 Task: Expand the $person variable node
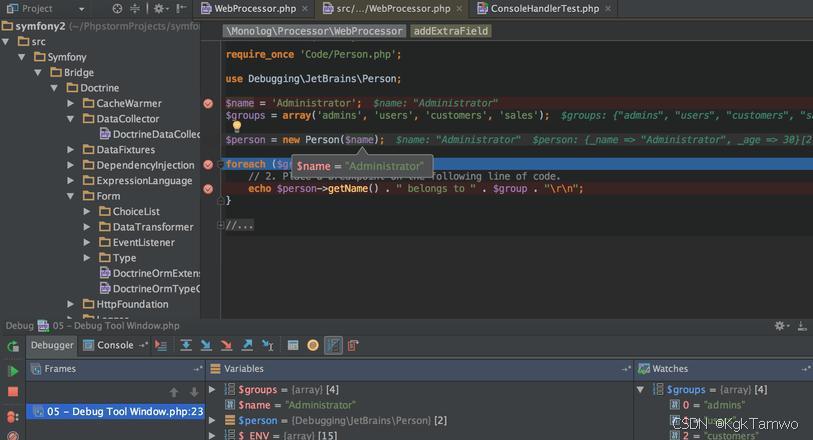tap(212, 421)
